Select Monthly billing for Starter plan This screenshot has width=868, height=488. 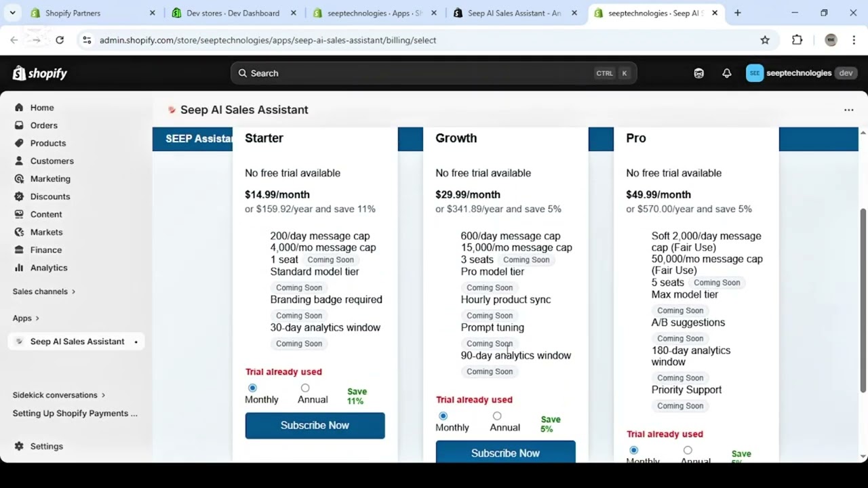[x=252, y=388]
